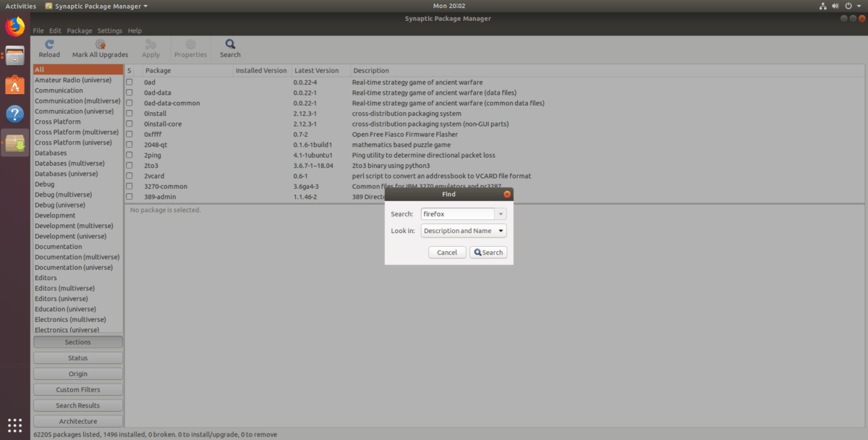Open the Edit menu
The height and width of the screenshot is (440, 868).
click(56, 31)
